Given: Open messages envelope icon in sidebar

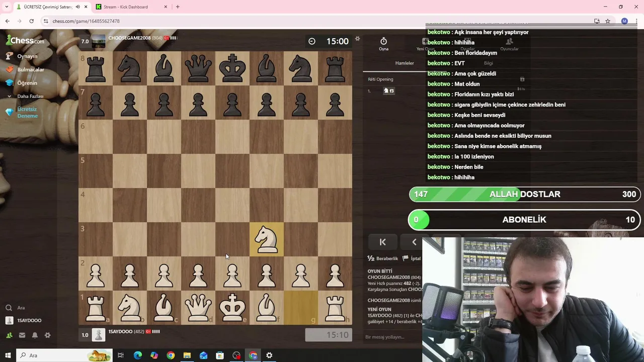Looking at the screenshot, I should point(22,335).
